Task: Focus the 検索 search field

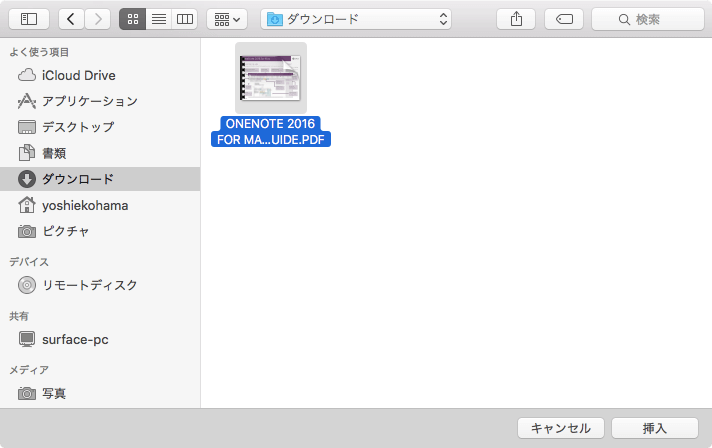Action: [x=648, y=19]
